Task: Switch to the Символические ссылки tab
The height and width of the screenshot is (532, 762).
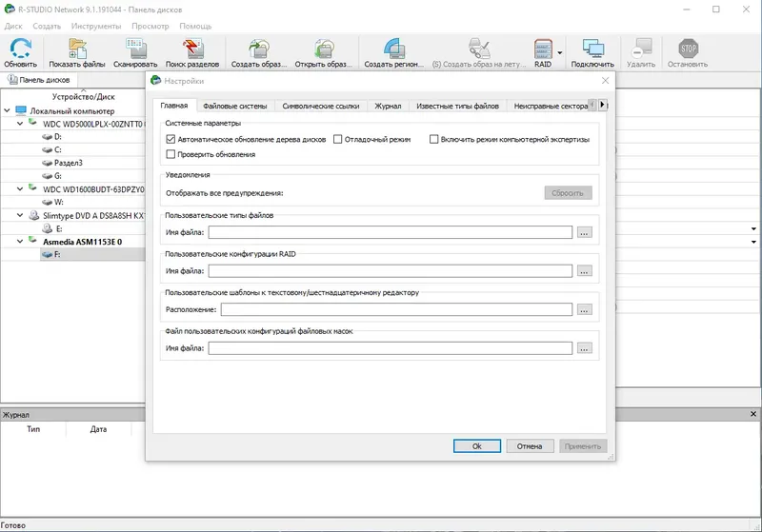Action: (321, 106)
